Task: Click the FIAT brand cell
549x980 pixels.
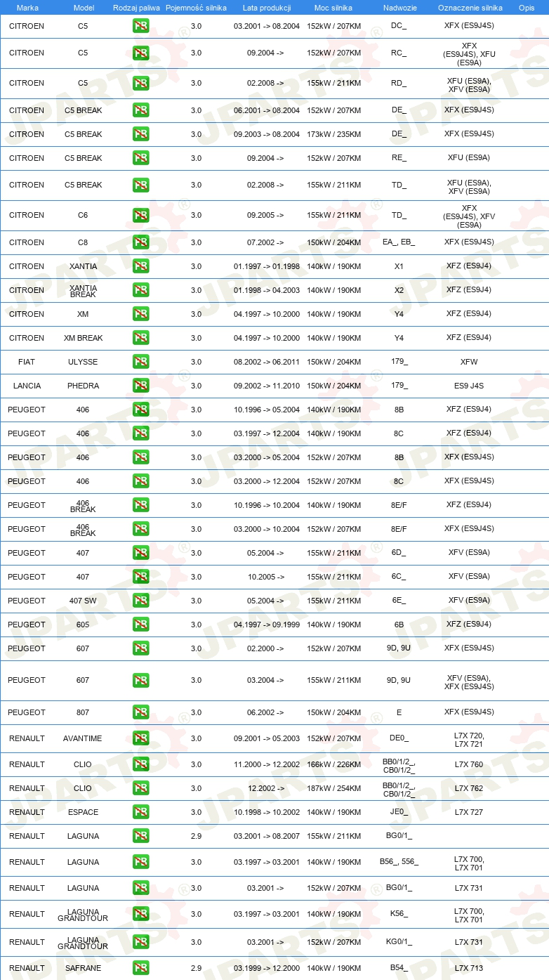Action: click(x=27, y=362)
